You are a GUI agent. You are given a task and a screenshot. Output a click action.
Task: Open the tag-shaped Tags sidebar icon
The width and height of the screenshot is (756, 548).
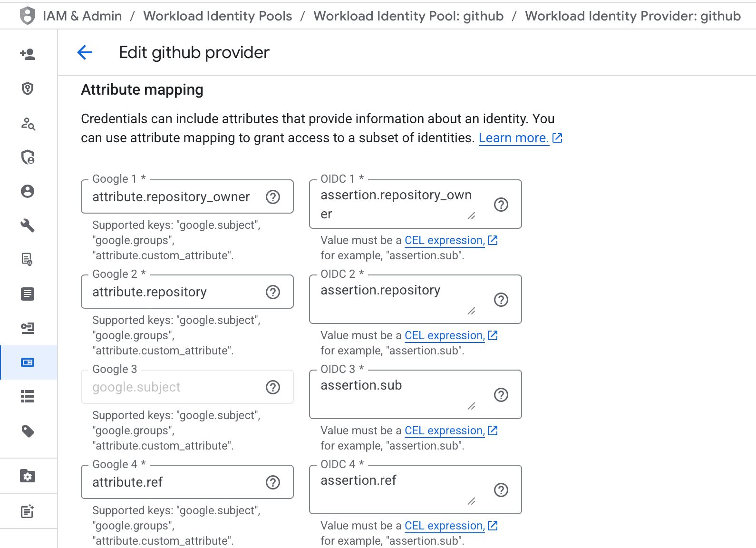coord(28,431)
